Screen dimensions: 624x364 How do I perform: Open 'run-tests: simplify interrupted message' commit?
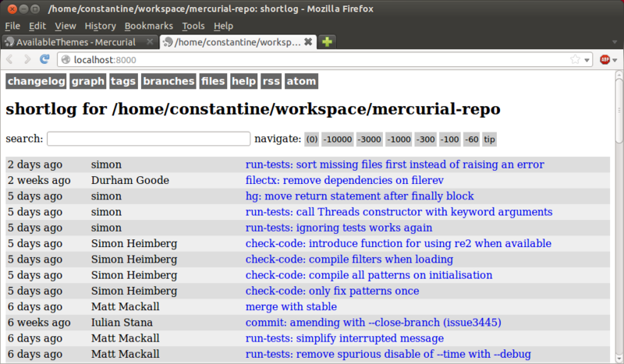(x=345, y=338)
